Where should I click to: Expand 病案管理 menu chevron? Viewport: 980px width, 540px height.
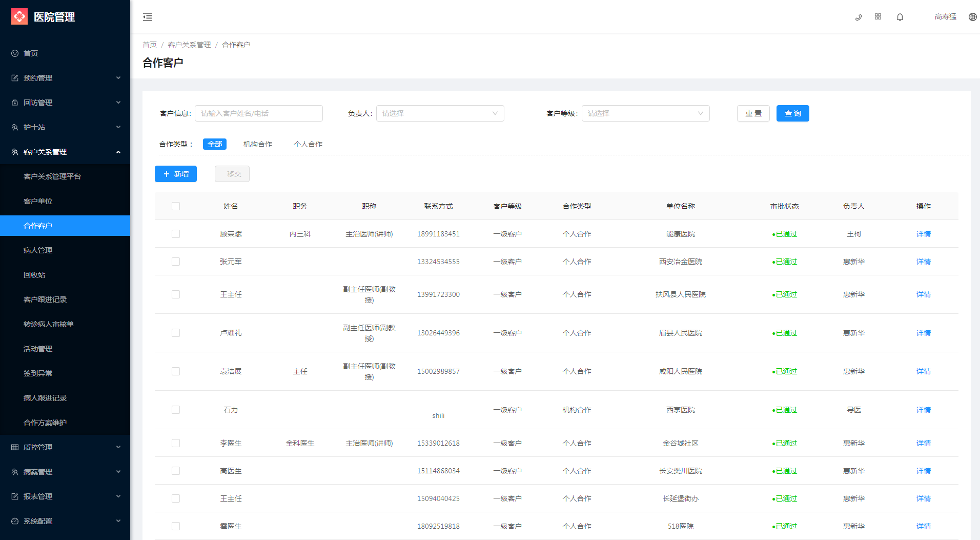tap(118, 472)
